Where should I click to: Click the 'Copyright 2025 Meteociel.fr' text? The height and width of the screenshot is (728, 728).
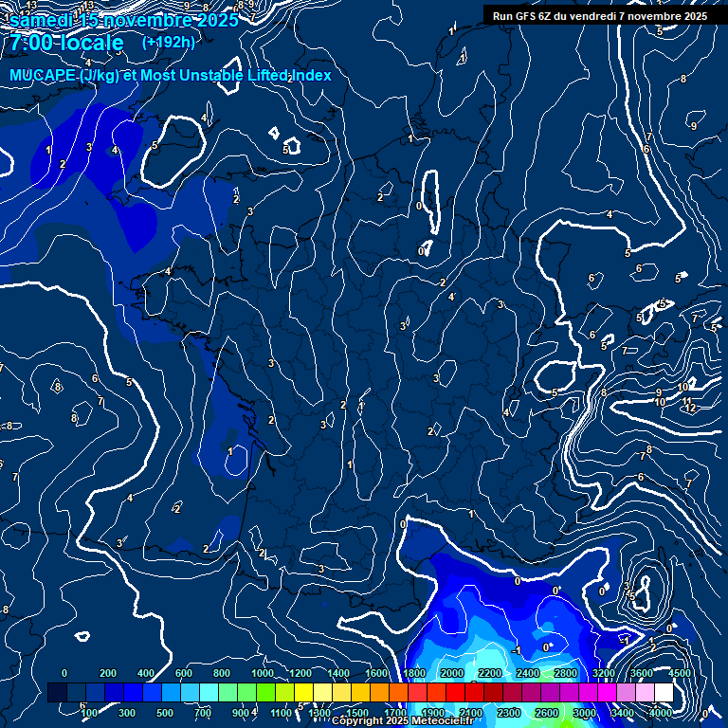tap(403, 720)
